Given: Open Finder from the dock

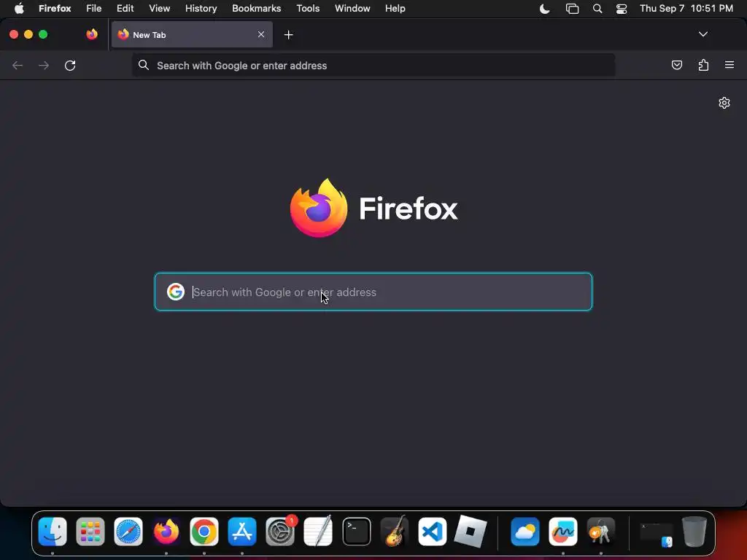Looking at the screenshot, I should [x=53, y=531].
